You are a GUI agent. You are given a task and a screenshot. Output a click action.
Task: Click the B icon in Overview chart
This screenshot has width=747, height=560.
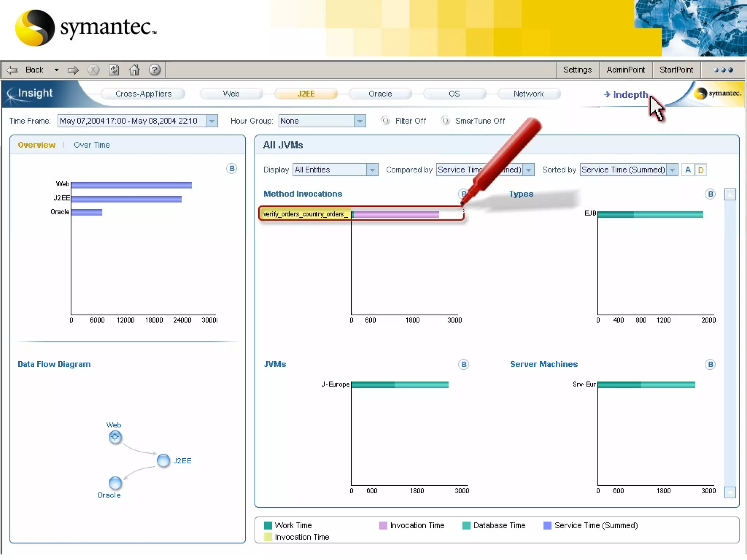[x=232, y=169]
